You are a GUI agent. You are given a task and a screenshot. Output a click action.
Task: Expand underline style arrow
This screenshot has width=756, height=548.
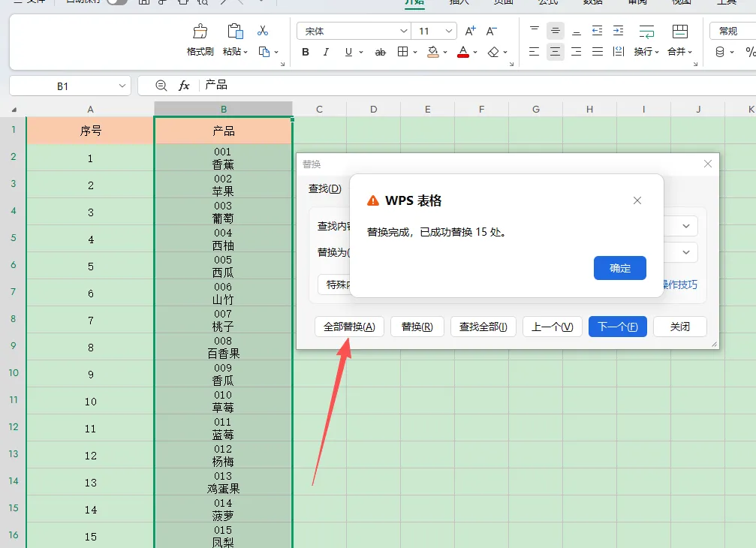360,52
